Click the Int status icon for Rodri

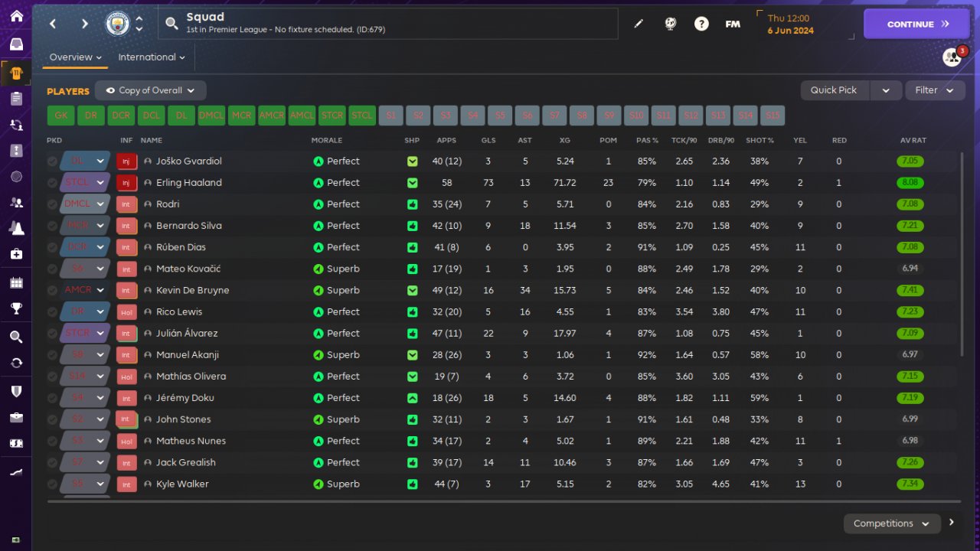click(x=126, y=204)
